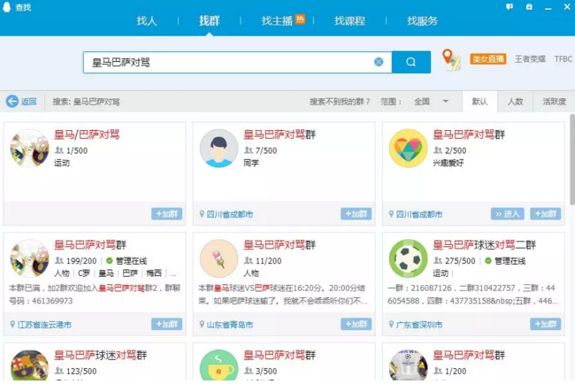
Task: Click the 四川省成都市 location on 7/500 group
Action: coord(230,214)
